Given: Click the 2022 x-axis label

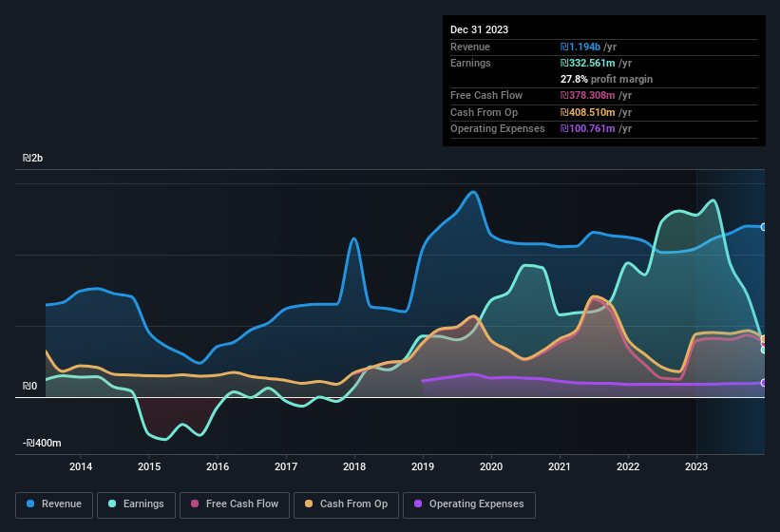Looking at the screenshot, I should 628,466.
